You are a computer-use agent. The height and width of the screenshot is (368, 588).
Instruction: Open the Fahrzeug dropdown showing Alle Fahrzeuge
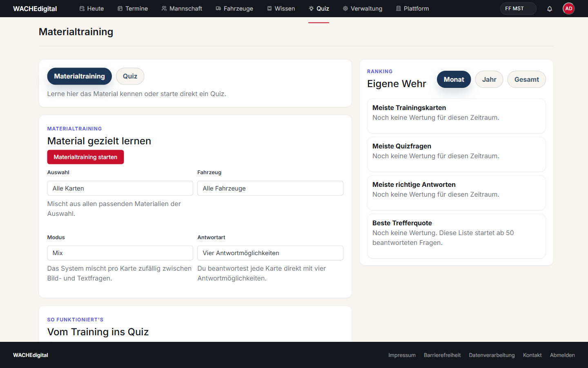(x=270, y=188)
